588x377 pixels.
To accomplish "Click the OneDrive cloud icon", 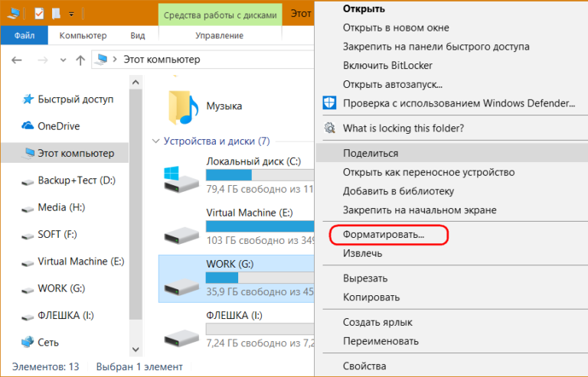I will [28, 125].
